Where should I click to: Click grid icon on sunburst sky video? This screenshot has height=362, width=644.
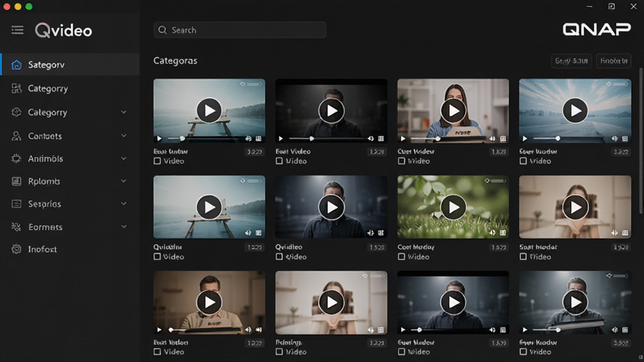625,139
